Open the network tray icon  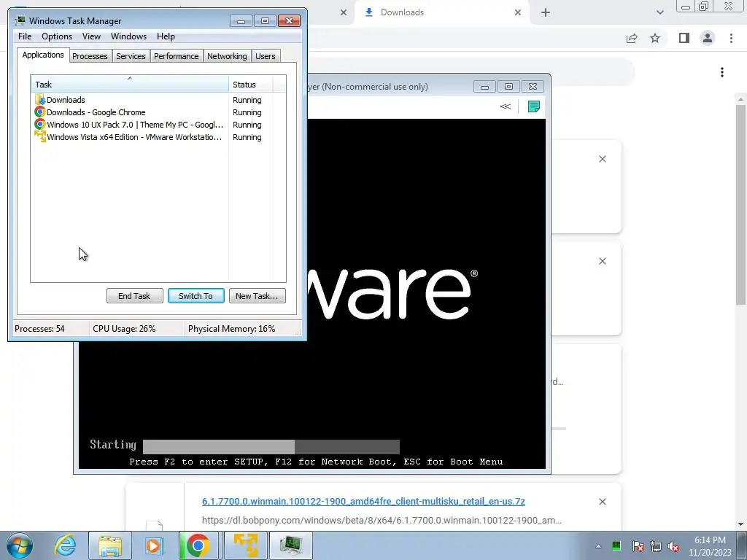click(x=656, y=546)
